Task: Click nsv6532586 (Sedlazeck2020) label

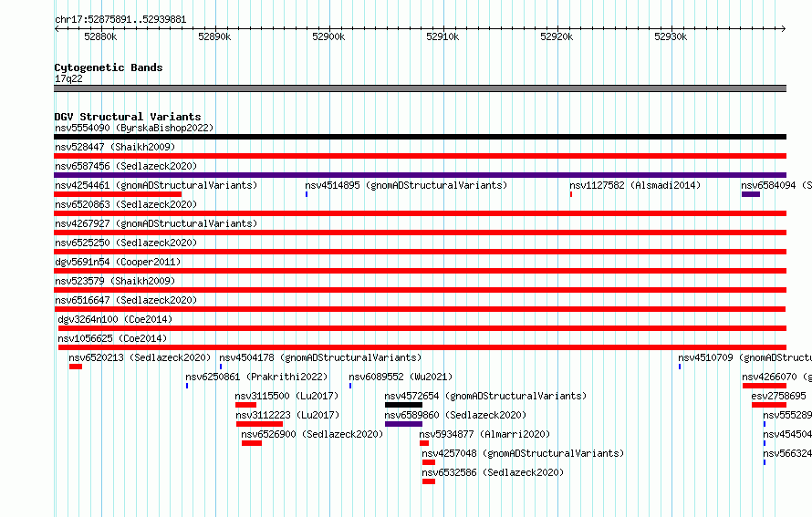Action: (x=493, y=472)
